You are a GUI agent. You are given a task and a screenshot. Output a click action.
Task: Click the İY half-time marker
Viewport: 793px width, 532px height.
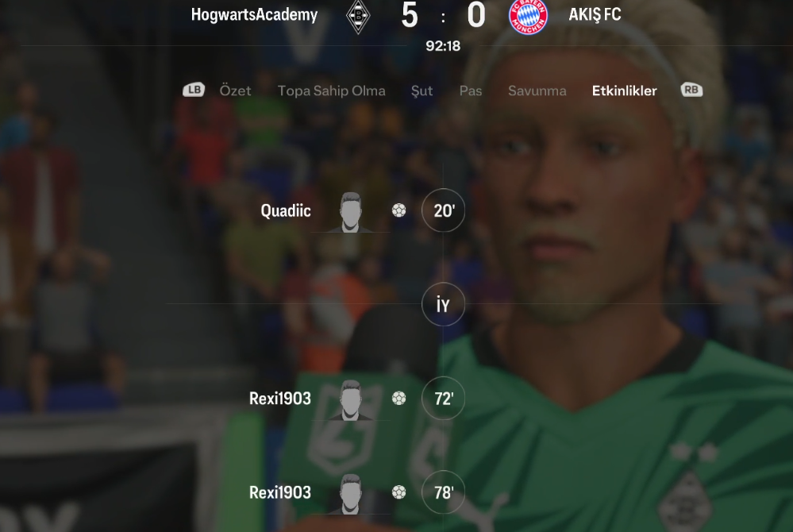[x=443, y=304]
